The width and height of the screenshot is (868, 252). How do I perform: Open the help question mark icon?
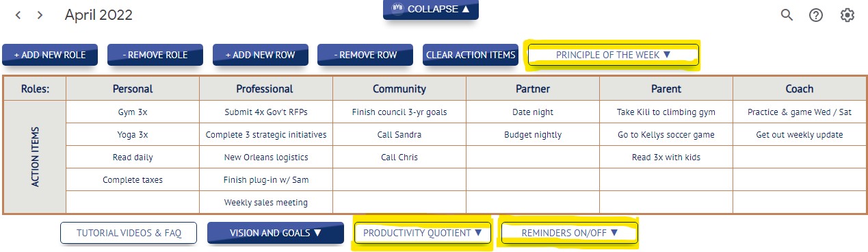tap(816, 15)
